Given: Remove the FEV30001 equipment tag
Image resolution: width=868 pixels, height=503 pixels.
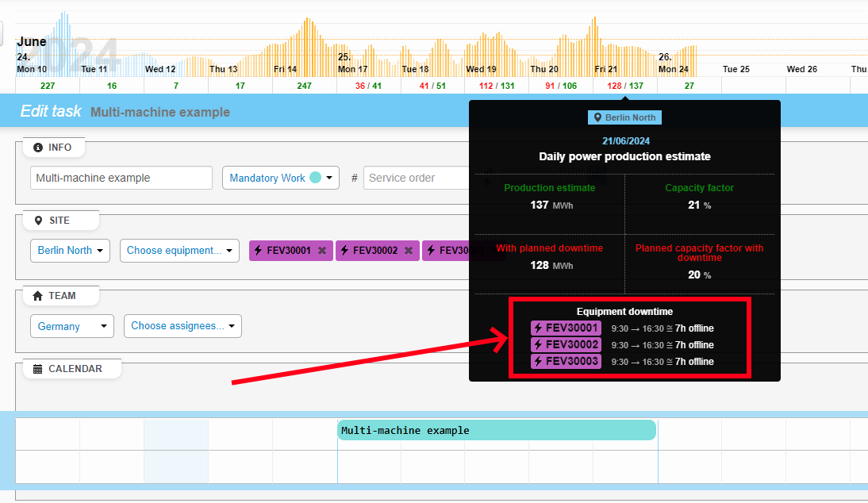Looking at the screenshot, I should (321, 250).
